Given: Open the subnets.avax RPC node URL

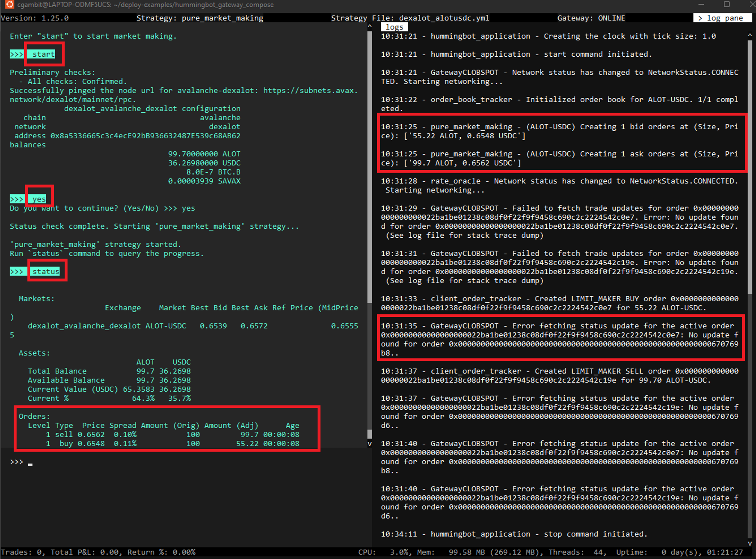Looking at the screenshot, I should point(310,90).
